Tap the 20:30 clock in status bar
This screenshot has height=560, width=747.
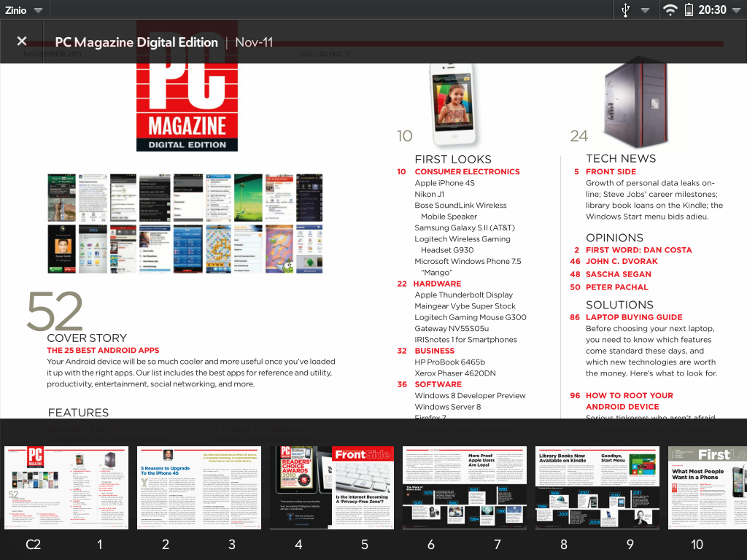tap(712, 10)
